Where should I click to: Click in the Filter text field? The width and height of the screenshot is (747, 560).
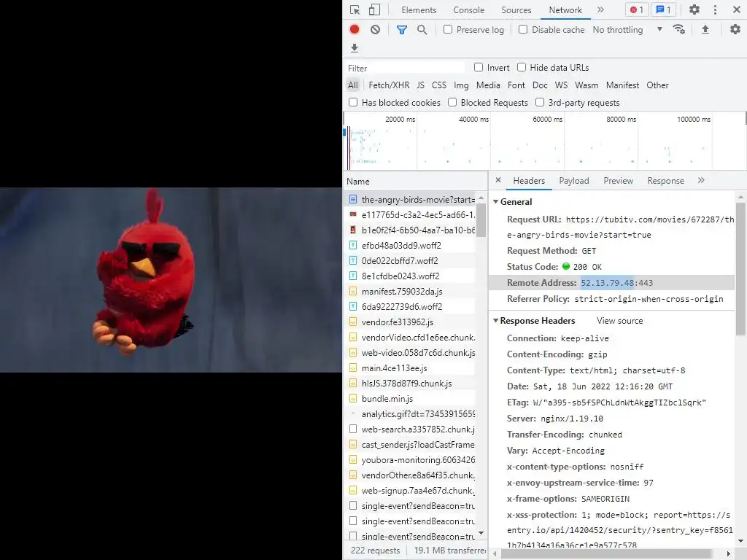[x=405, y=68]
